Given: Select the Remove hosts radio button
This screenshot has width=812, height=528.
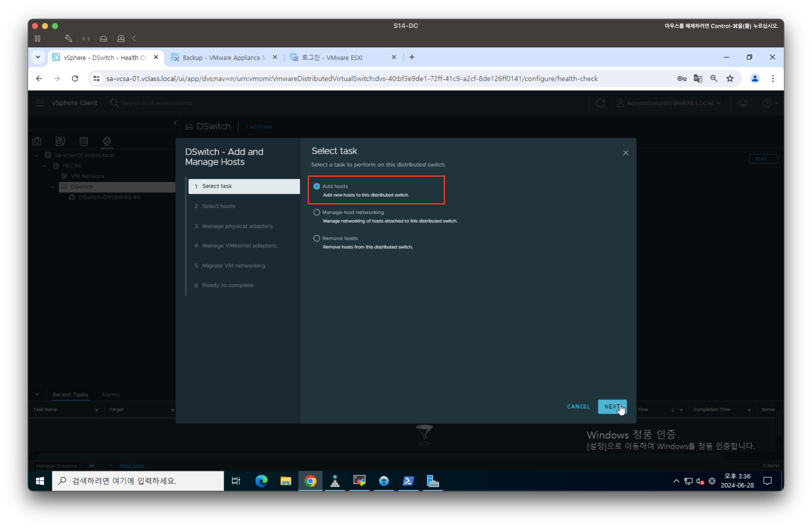Looking at the screenshot, I should [x=316, y=238].
